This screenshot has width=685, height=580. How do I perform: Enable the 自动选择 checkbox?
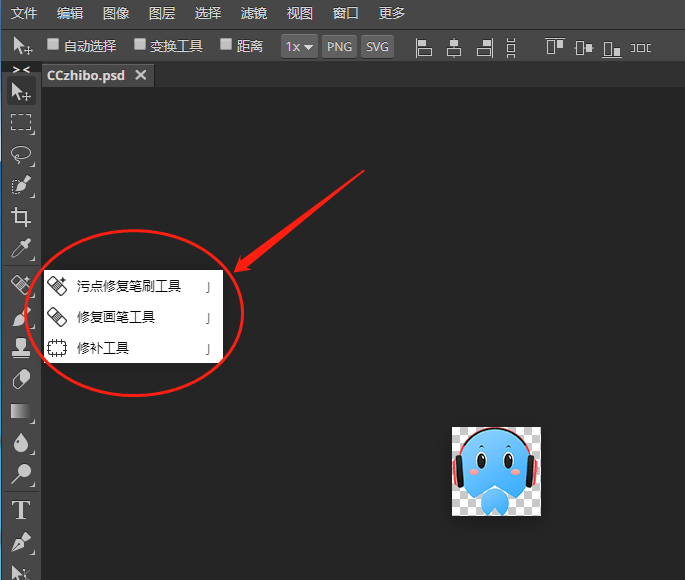click(x=55, y=45)
